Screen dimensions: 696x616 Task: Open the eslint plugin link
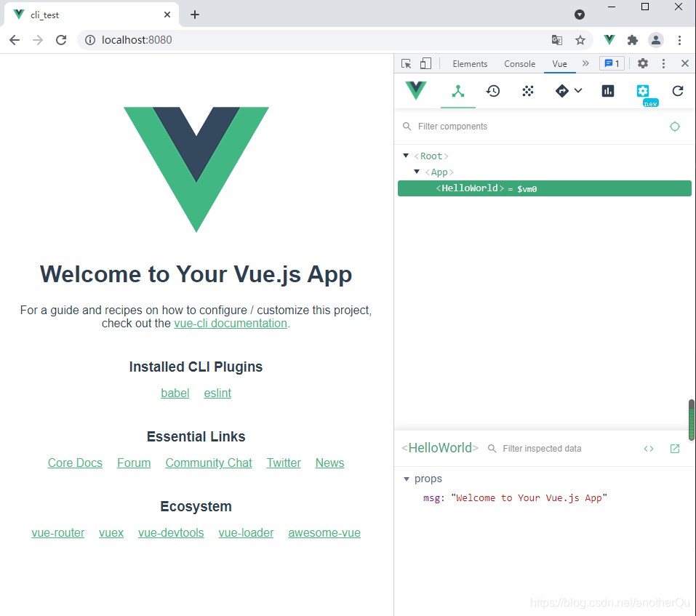pyautogui.click(x=217, y=393)
